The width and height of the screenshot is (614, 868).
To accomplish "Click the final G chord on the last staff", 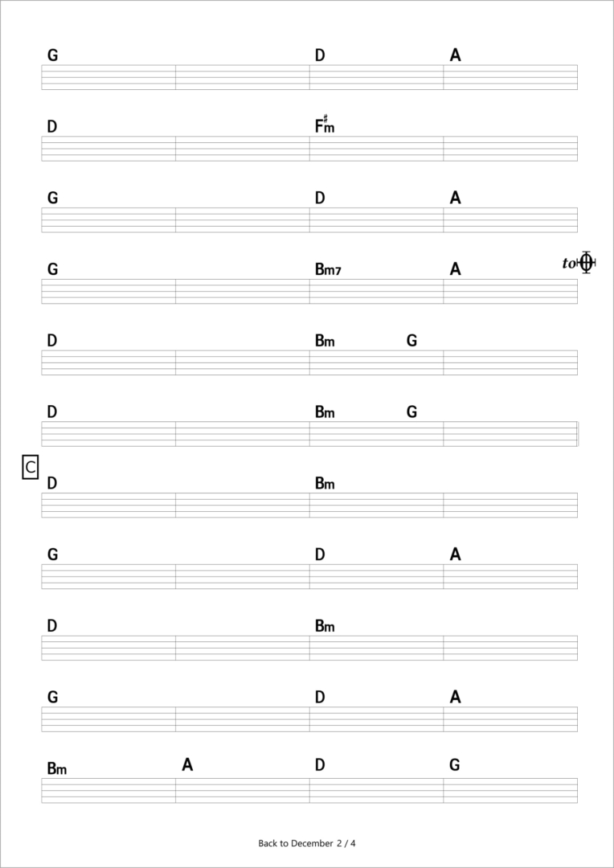I will click(455, 765).
